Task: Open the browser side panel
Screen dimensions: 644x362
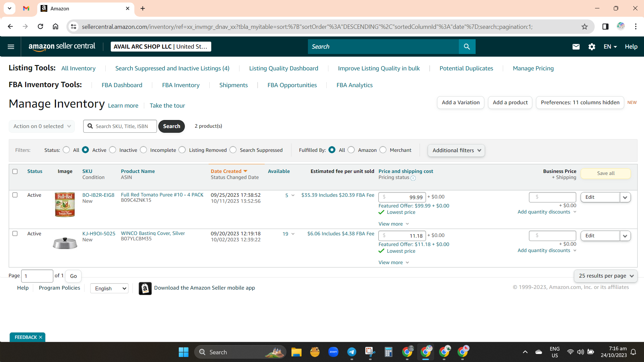Action: (605, 26)
